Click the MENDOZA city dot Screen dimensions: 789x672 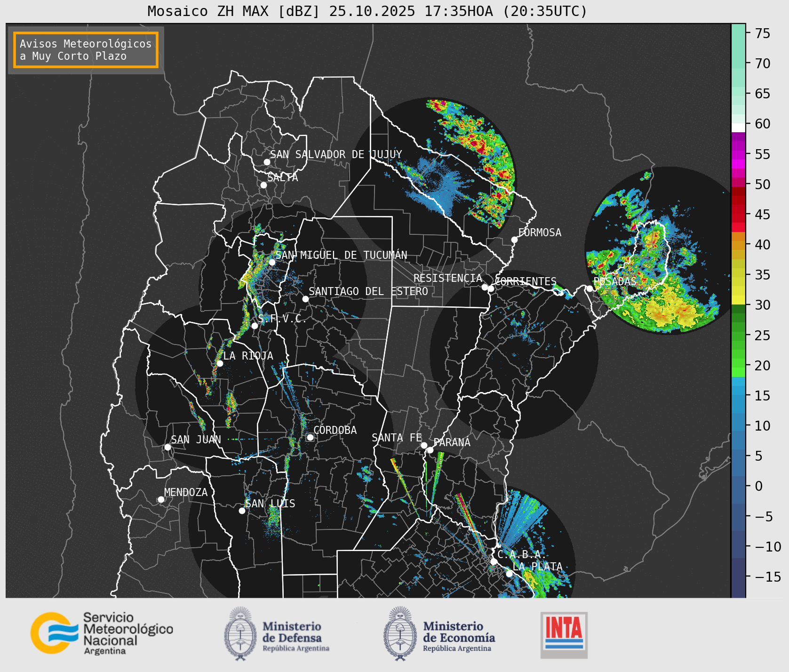coord(161,499)
